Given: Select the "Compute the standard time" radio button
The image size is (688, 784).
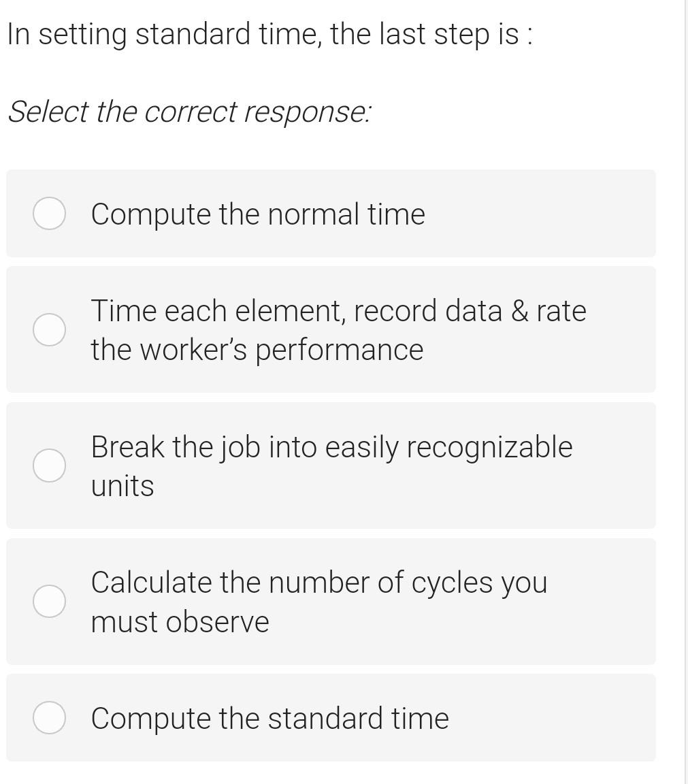Looking at the screenshot, I should (49, 717).
